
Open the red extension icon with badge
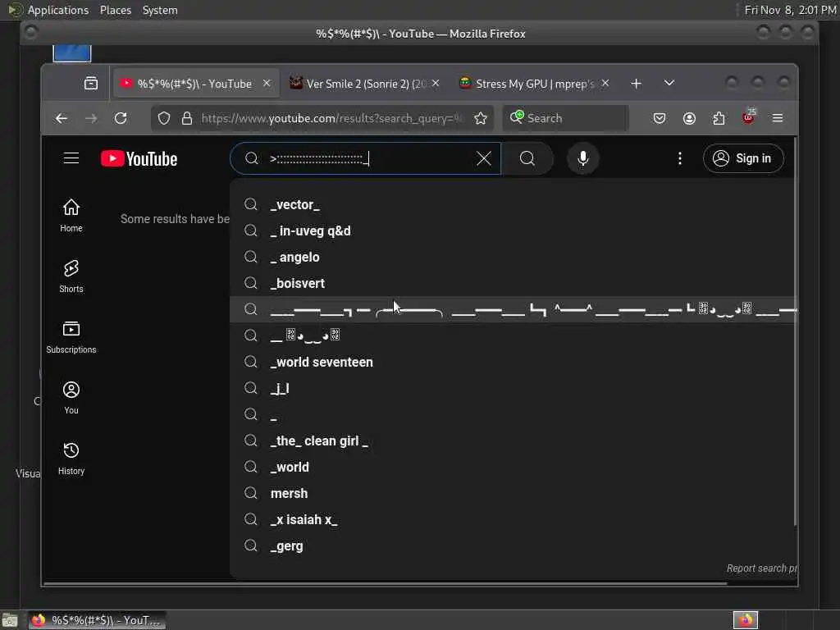coord(748,117)
